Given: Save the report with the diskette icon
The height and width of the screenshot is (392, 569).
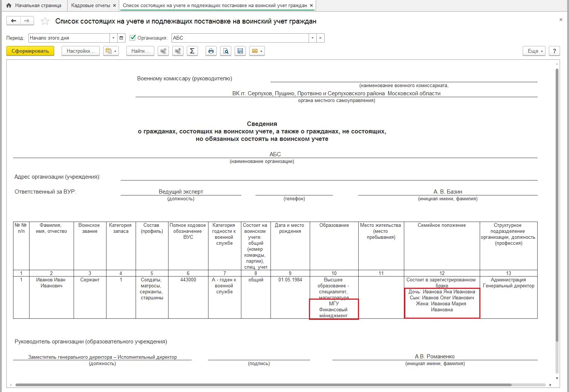Looking at the screenshot, I should (240, 51).
